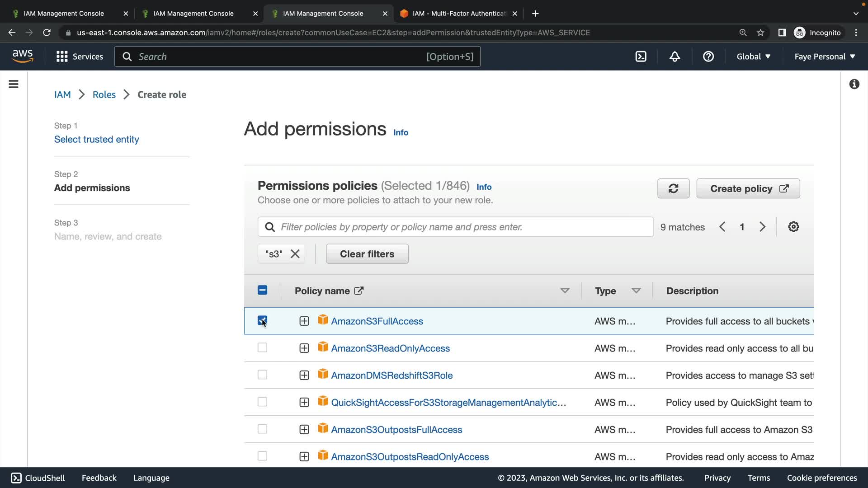
Task: Check the AmazonS3ReadOnlyAccess policy checkbox
Action: [262, 348]
